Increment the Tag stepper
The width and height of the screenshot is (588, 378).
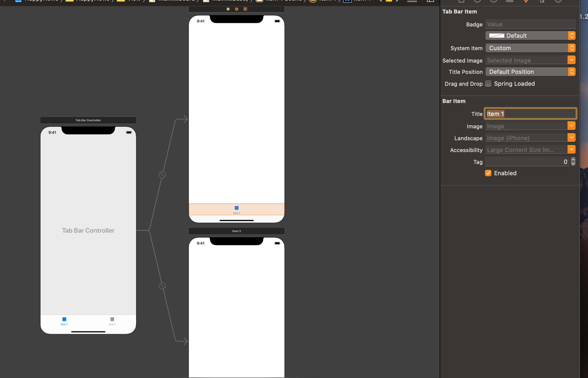coord(573,160)
